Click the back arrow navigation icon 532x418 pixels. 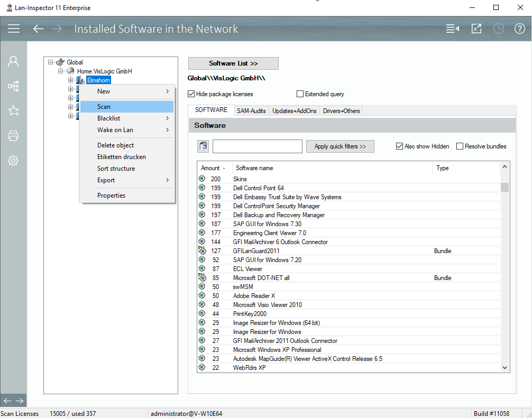coord(38,29)
